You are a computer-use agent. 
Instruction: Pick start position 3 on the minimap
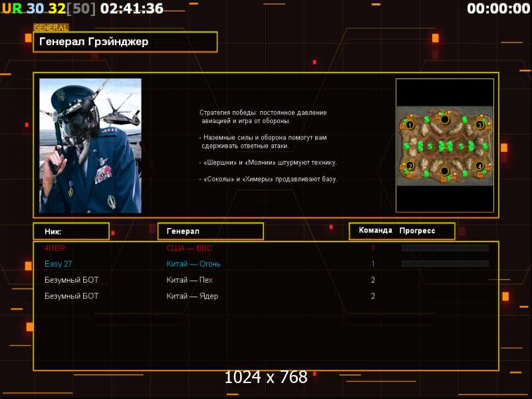(x=479, y=125)
